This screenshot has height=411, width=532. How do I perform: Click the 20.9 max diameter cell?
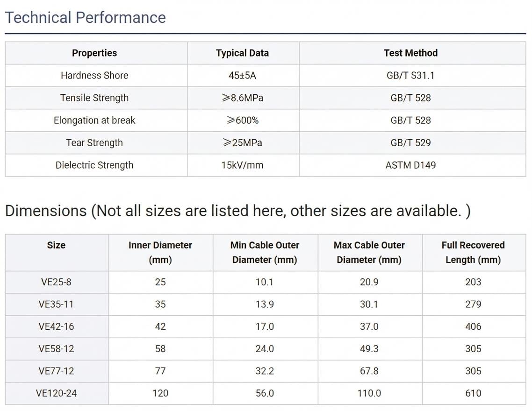(x=369, y=282)
